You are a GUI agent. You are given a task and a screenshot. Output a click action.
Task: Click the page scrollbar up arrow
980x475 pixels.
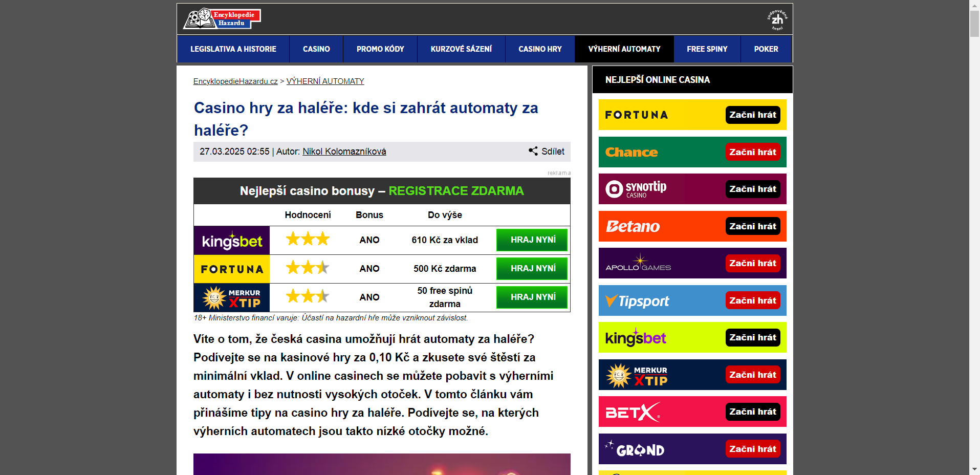tap(974, 5)
